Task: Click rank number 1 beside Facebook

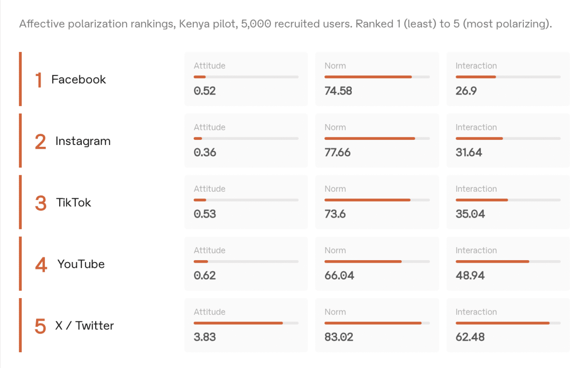Action: pos(39,80)
